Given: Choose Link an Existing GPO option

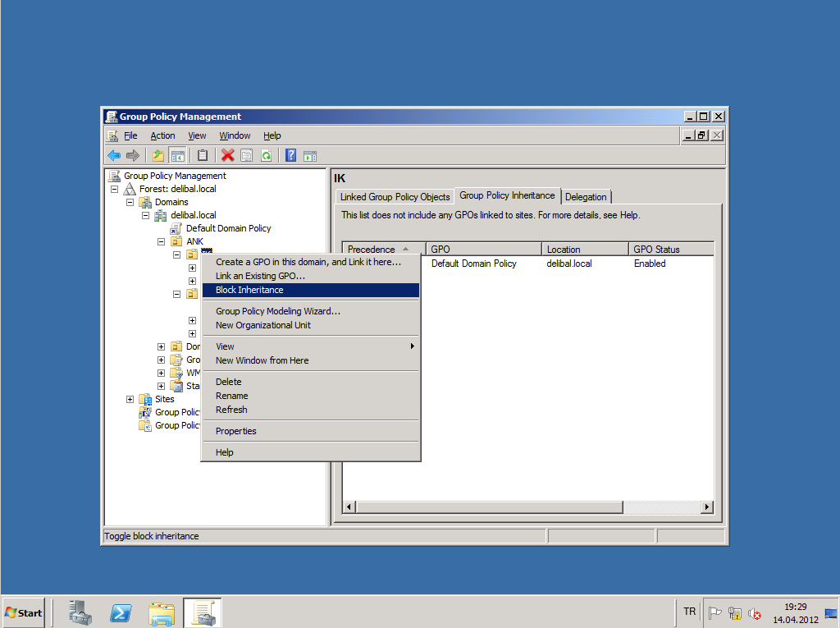Looking at the screenshot, I should pos(260,276).
